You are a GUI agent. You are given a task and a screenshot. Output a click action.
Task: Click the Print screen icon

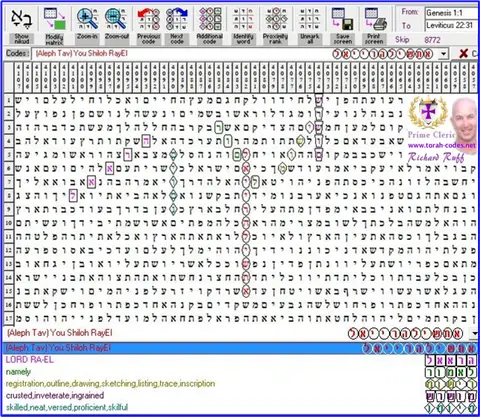375,19
